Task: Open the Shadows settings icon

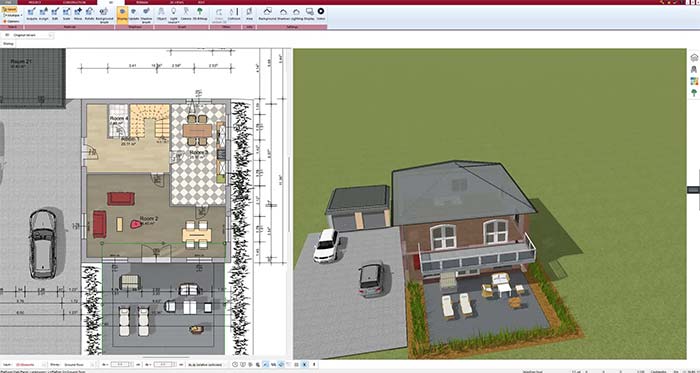Action: (283, 14)
